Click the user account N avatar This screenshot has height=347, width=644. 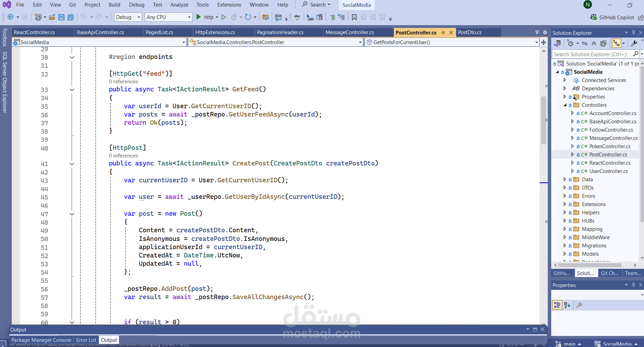click(588, 4)
